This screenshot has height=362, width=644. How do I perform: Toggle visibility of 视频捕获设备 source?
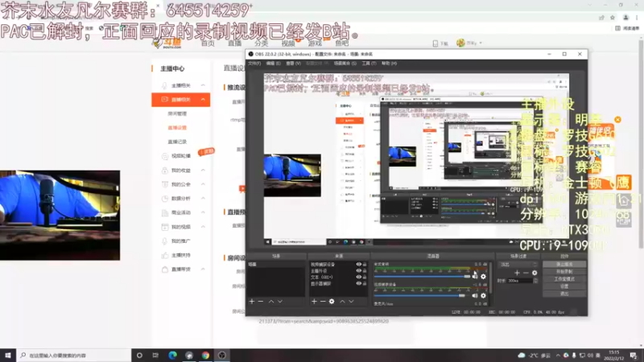click(358, 265)
